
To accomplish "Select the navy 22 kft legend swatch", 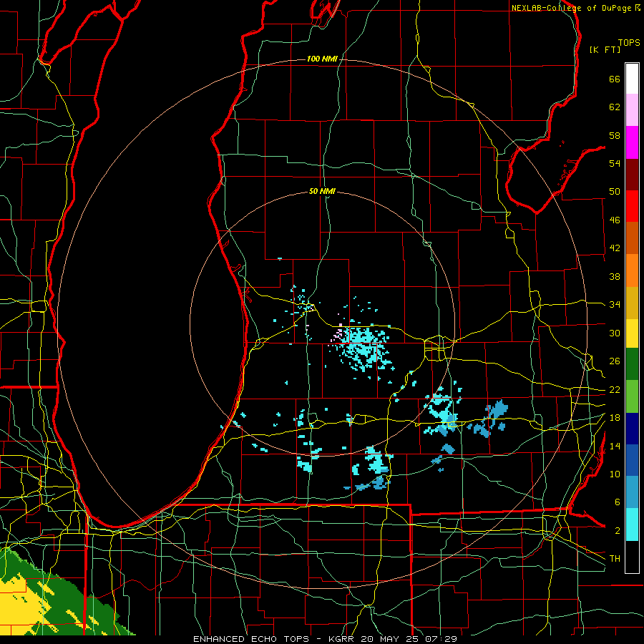I will point(632,429).
